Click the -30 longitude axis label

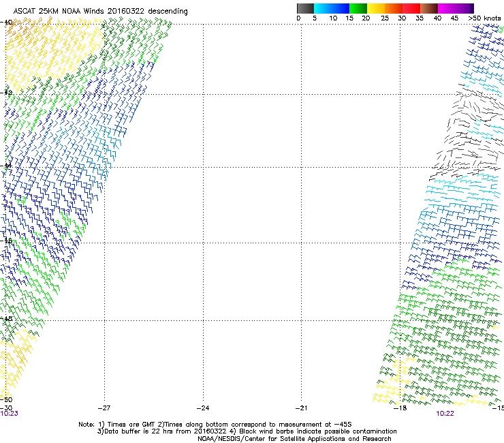click(6, 408)
